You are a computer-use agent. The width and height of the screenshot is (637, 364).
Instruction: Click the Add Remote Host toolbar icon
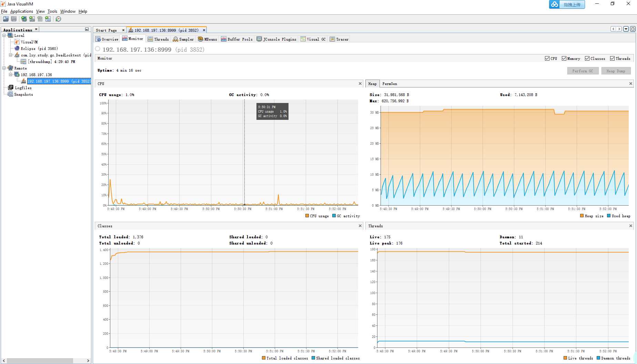coord(24,19)
